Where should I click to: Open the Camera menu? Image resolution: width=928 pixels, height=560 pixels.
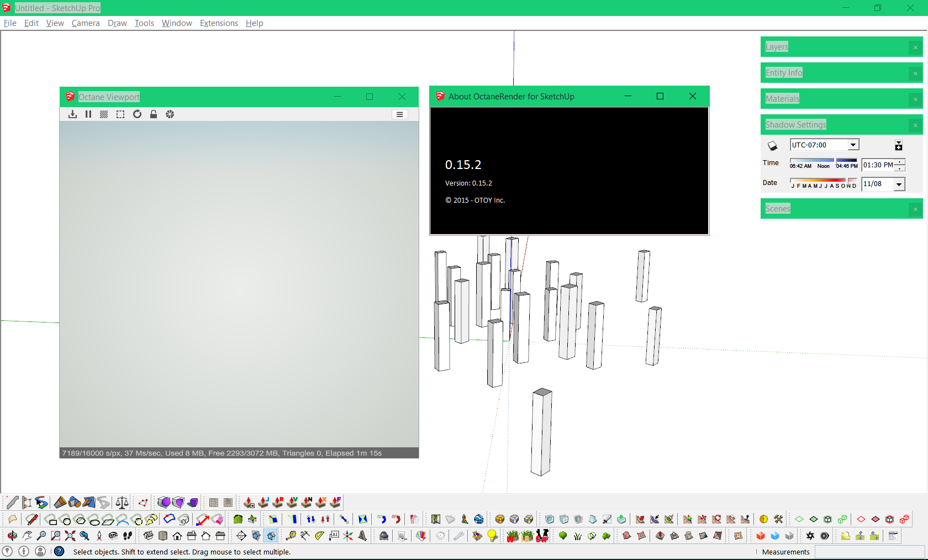pyautogui.click(x=86, y=23)
